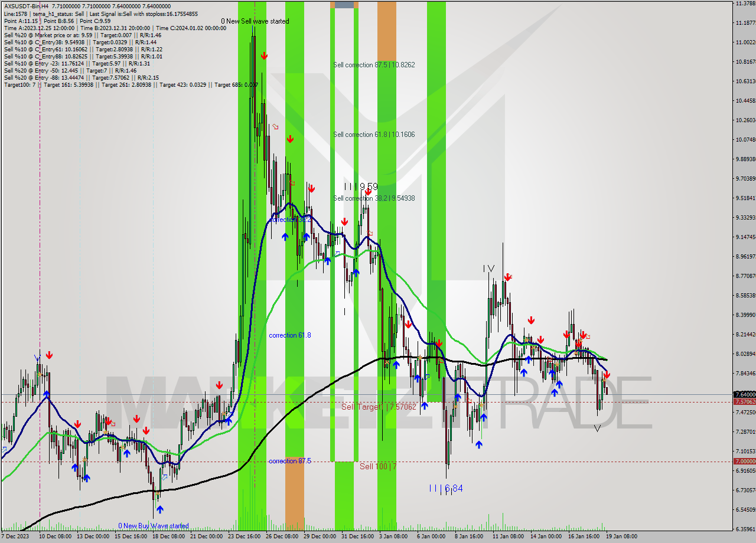The width and height of the screenshot is (756, 543).
Task: Click the price axis label starting 11.002
Action: coord(745,42)
